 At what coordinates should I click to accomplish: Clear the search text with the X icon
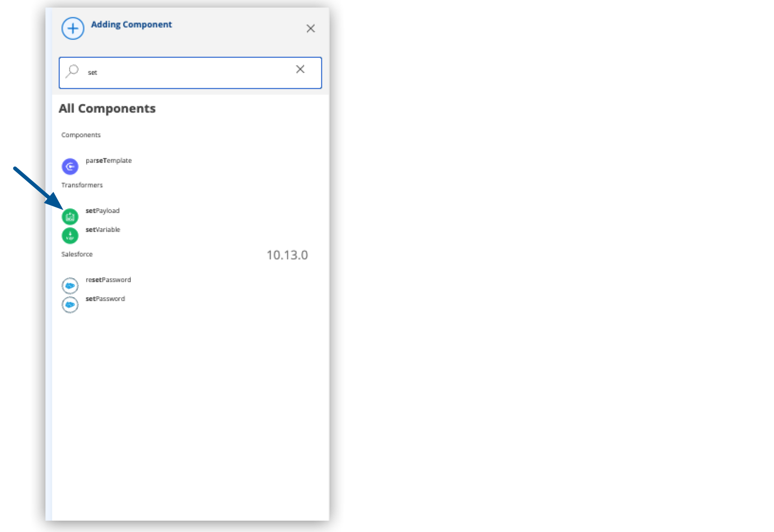click(x=301, y=69)
